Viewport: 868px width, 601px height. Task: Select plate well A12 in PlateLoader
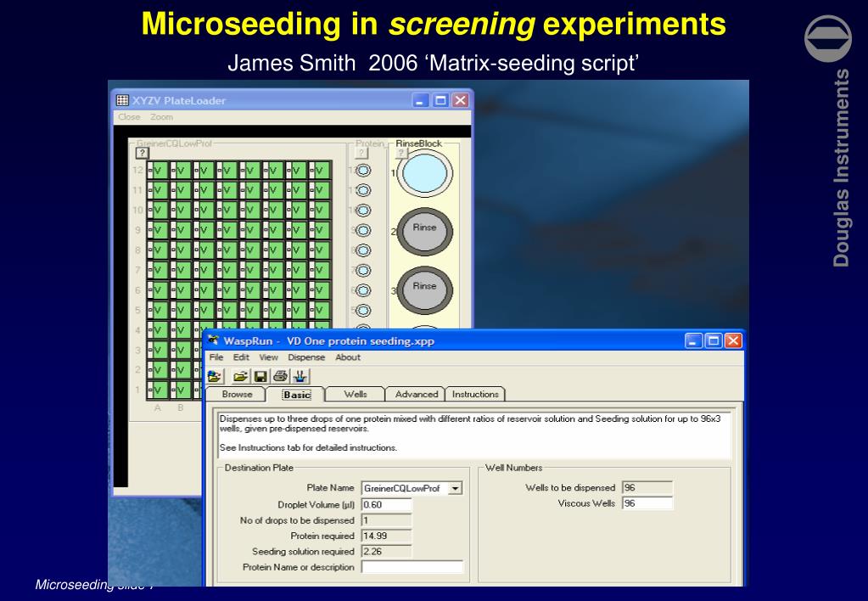coord(158,171)
